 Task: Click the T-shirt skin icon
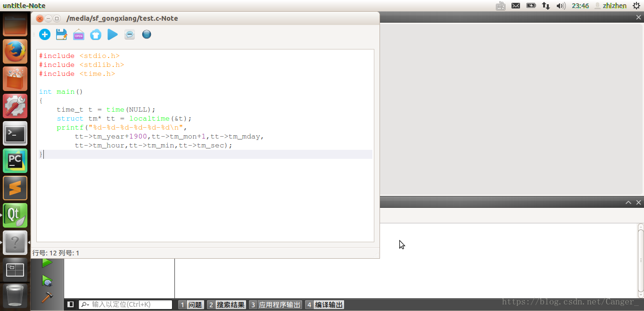pyautogui.click(x=96, y=35)
